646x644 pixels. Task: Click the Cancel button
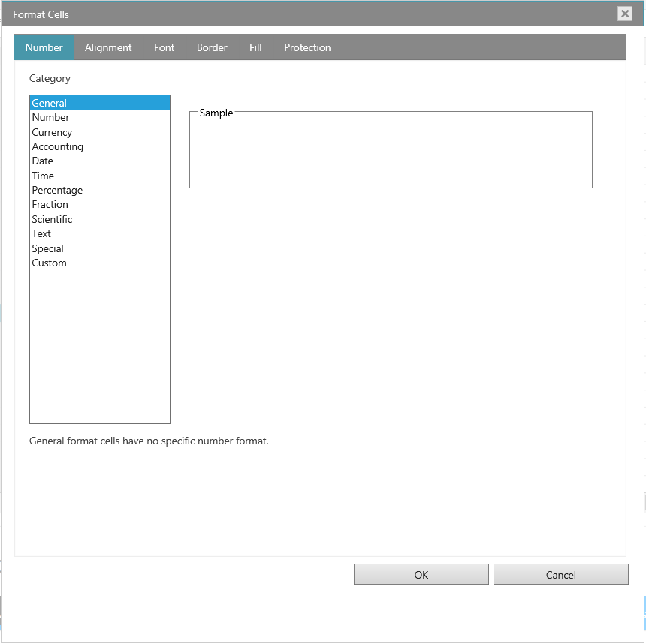click(560, 575)
